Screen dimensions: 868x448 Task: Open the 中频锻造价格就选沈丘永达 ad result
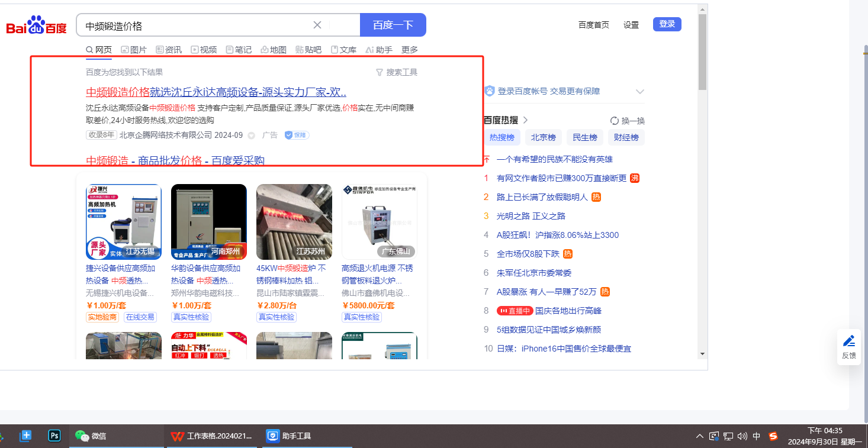click(216, 92)
